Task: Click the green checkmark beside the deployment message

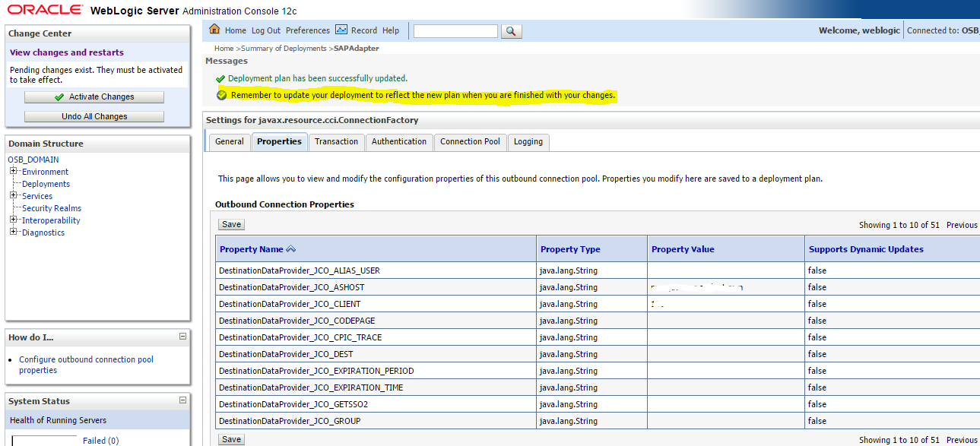Action: [222, 78]
